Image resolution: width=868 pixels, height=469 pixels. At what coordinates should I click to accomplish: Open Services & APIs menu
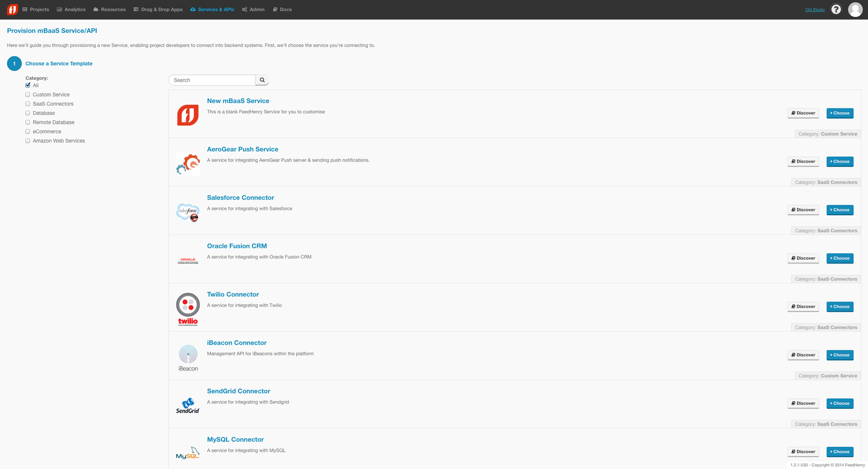tap(212, 9)
